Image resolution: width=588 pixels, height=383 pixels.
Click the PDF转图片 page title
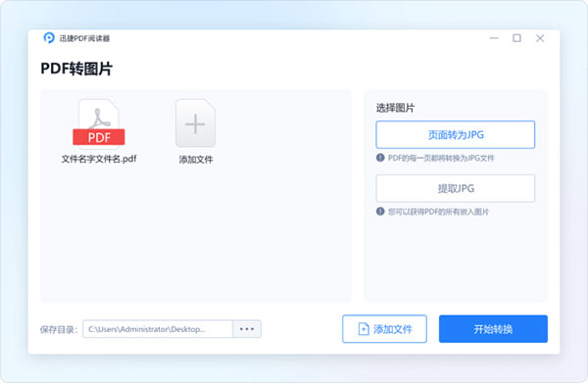(76, 69)
